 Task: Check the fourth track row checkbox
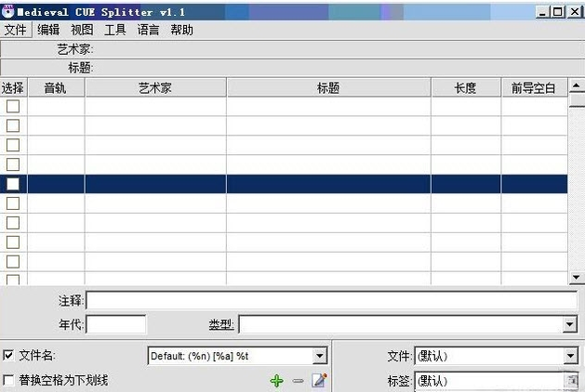point(13,164)
